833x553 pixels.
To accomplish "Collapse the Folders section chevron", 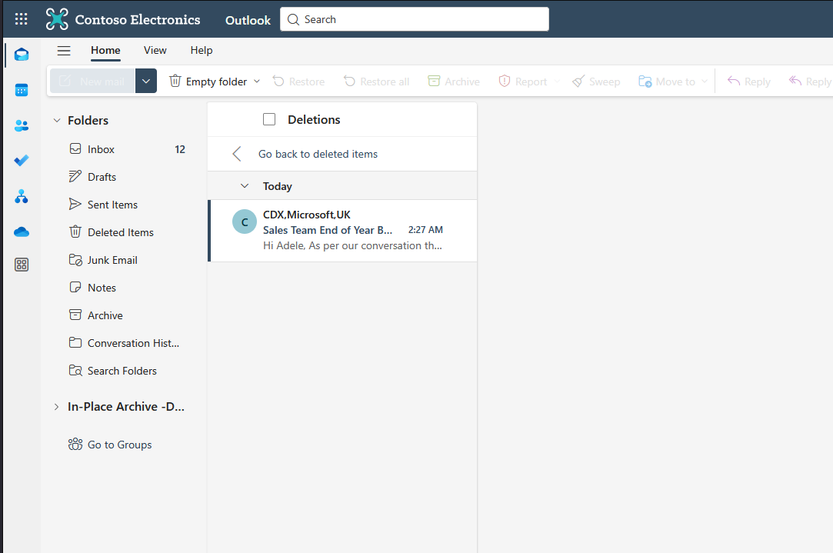I will [x=57, y=121].
